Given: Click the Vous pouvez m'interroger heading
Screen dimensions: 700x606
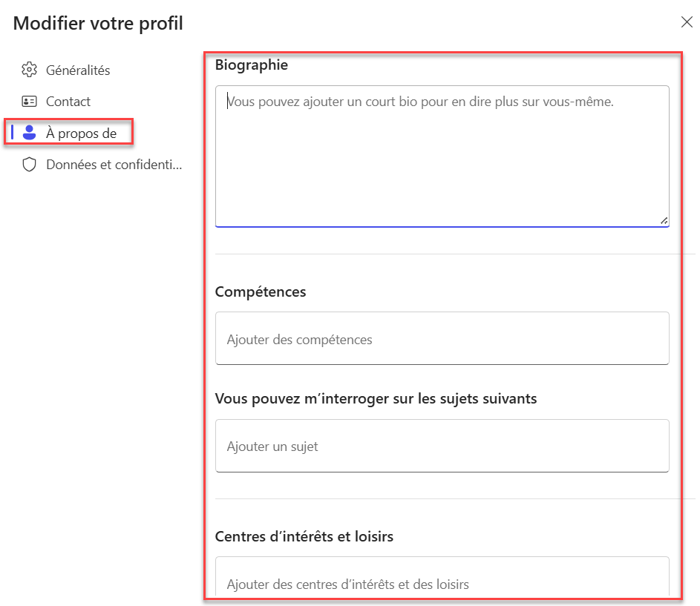Looking at the screenshot, I should click(376, 398).
